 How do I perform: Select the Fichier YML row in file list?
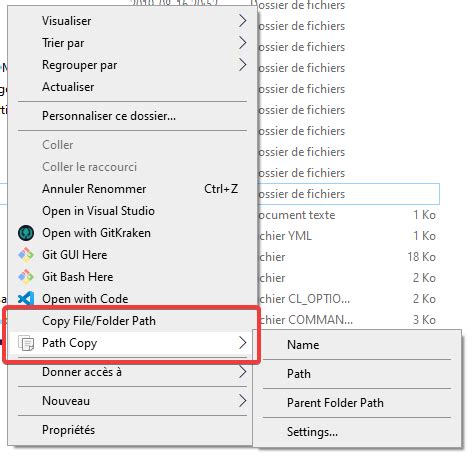pos(348,236)
